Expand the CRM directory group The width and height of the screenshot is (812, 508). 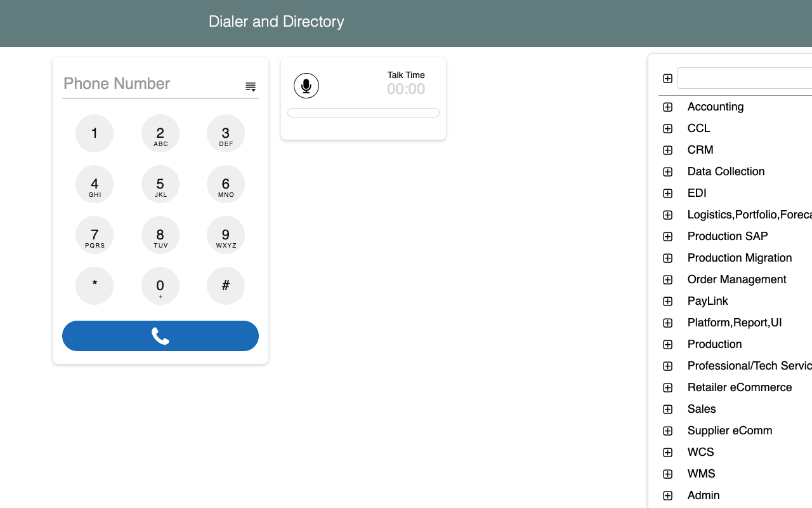coord(667,150)
